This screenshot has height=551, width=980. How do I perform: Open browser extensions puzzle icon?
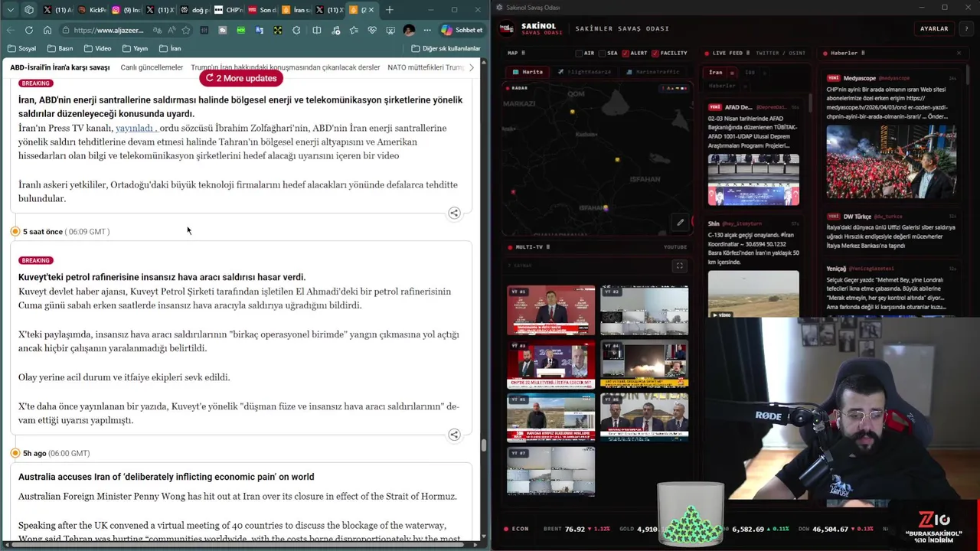tap(296, 30)
